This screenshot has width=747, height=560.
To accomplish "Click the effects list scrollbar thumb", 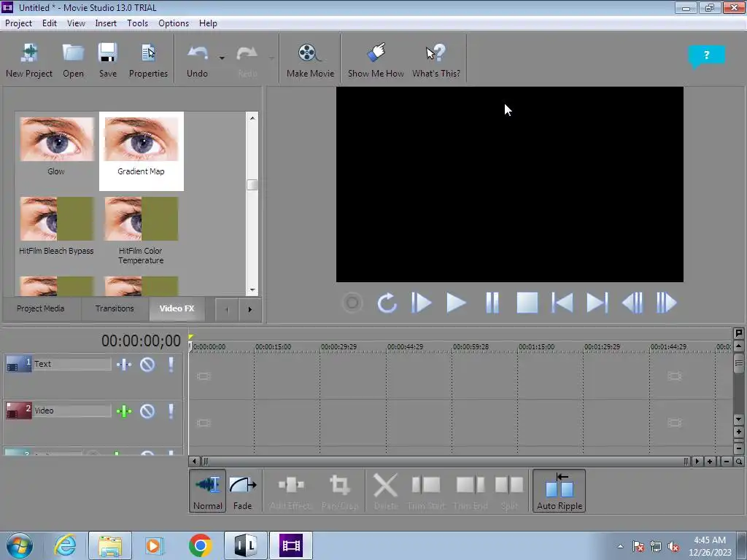I will point(252,184).
